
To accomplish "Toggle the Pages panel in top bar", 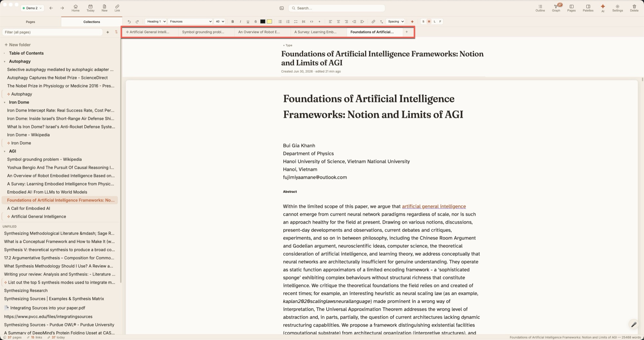I will (x=571, y=8).
